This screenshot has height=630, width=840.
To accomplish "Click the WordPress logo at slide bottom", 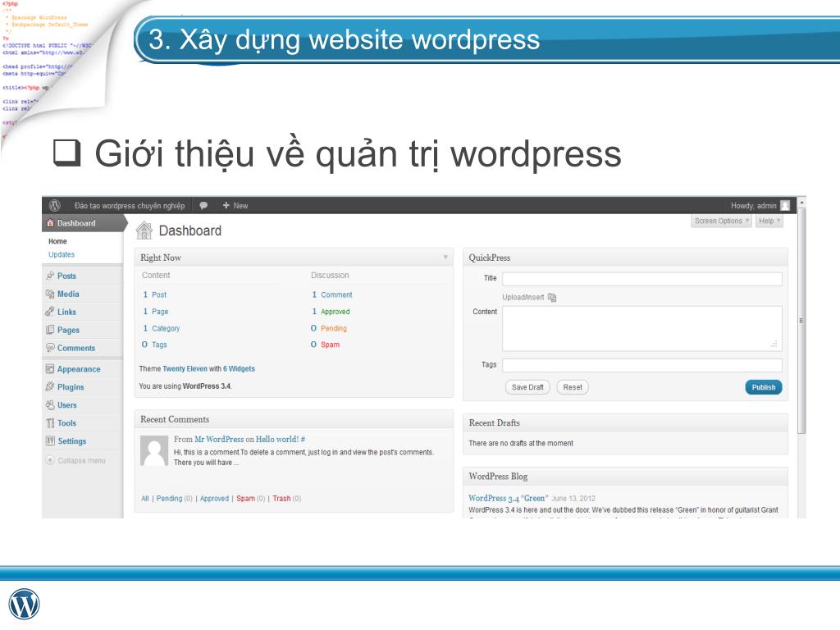I will [x=24, y=605].
